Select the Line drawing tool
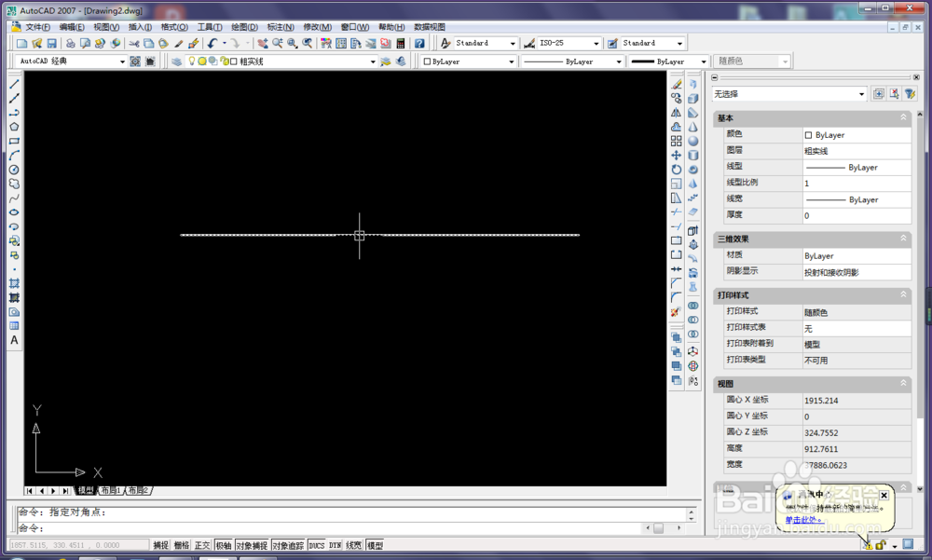 [x=14, y=84]
